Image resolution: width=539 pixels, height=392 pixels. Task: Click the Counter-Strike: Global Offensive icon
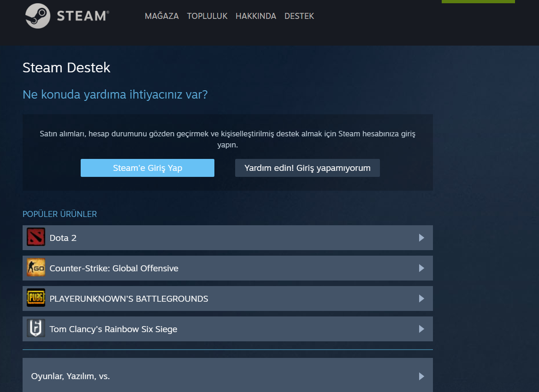36,268
